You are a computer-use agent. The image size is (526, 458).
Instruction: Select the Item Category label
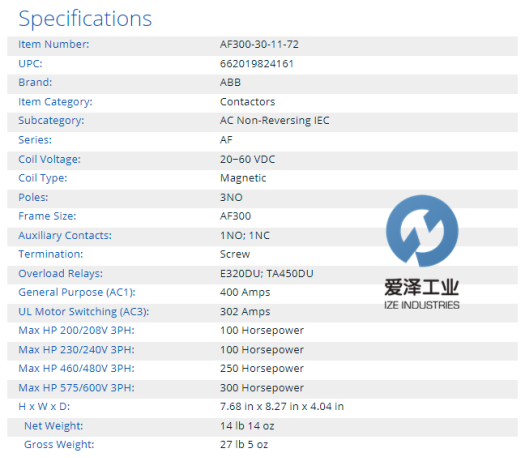pyautogui.click(x=55, y=102)
